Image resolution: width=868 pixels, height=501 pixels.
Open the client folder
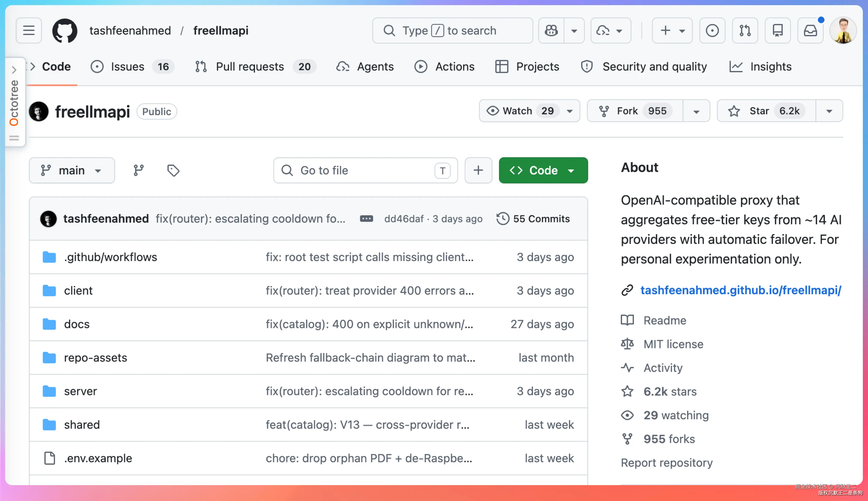(x=78, y=290)
